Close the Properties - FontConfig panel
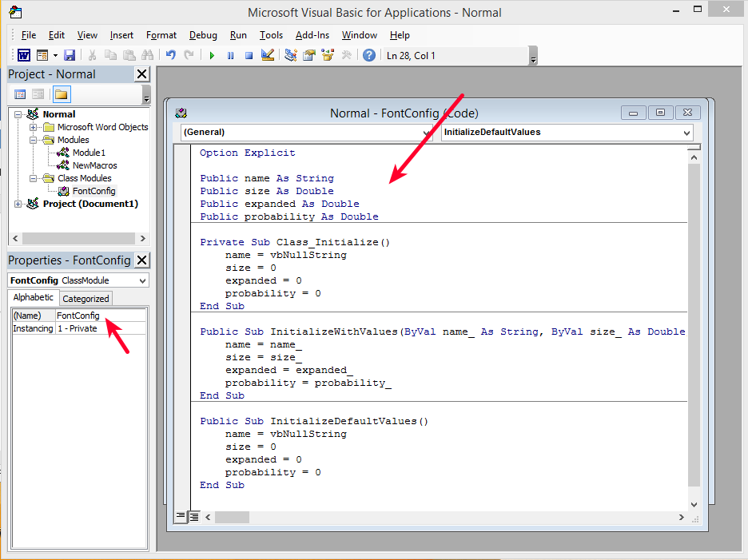The width and height of the screenshot is (748, 560). click(141, 260)
